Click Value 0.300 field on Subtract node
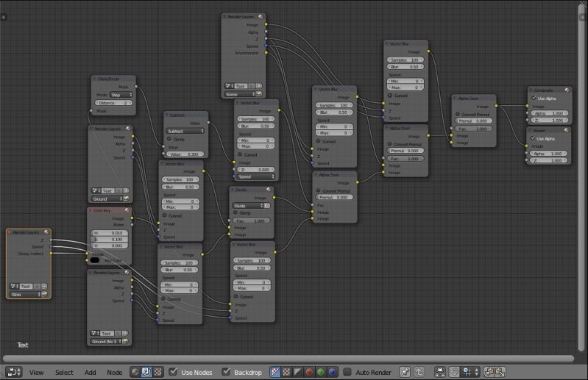This screenshot has width=588, height=380. 185,154
